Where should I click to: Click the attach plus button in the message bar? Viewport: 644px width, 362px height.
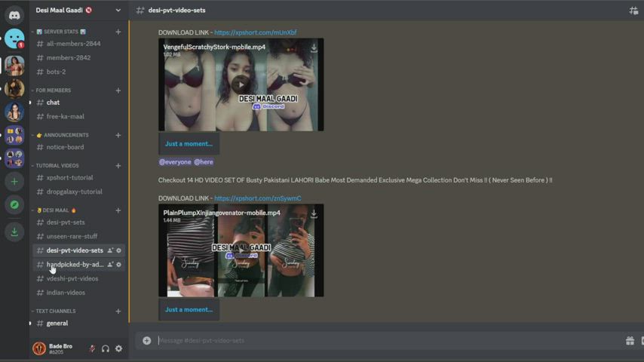(146, 341)
